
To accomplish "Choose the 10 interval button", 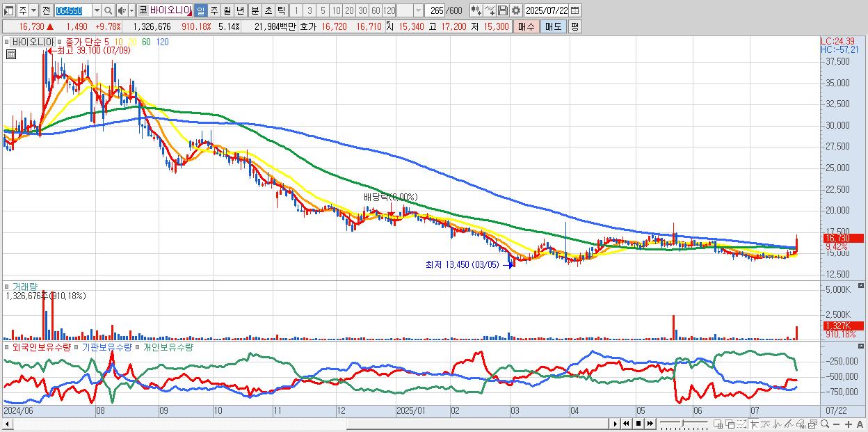I will coord(336,10).
